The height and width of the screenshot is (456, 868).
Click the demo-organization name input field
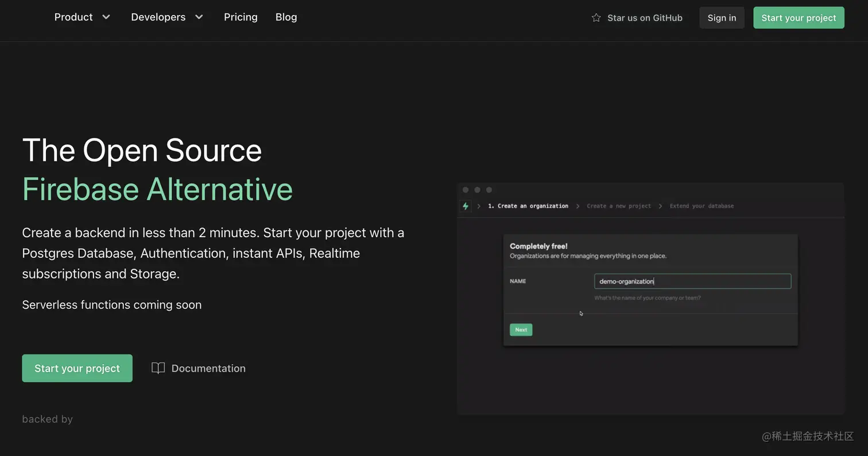tap(692, 281)
